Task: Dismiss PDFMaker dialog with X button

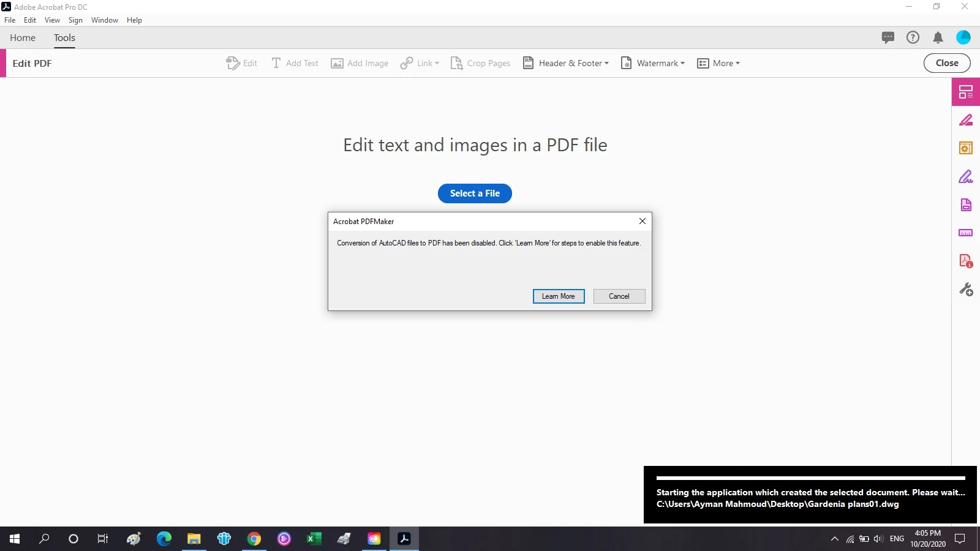Action: pos(643,221)
